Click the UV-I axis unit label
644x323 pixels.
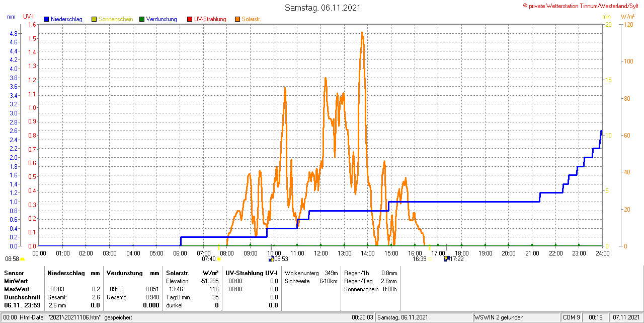29,17
